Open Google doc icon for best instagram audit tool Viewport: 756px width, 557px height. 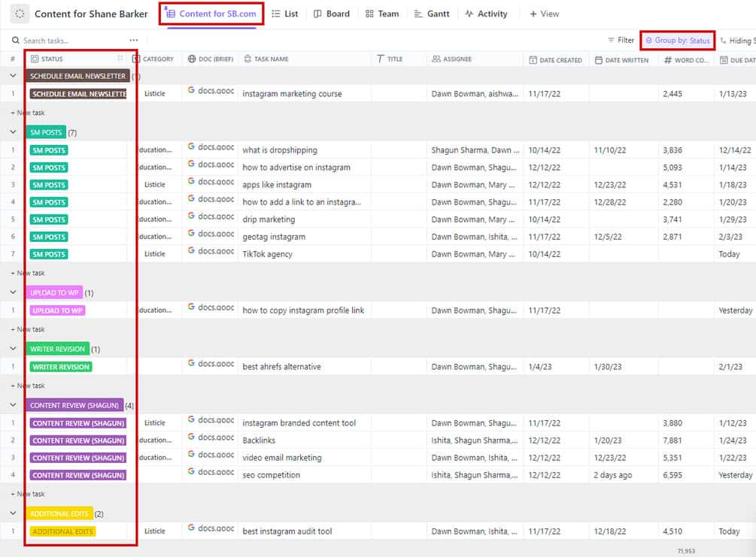point(191,528)
